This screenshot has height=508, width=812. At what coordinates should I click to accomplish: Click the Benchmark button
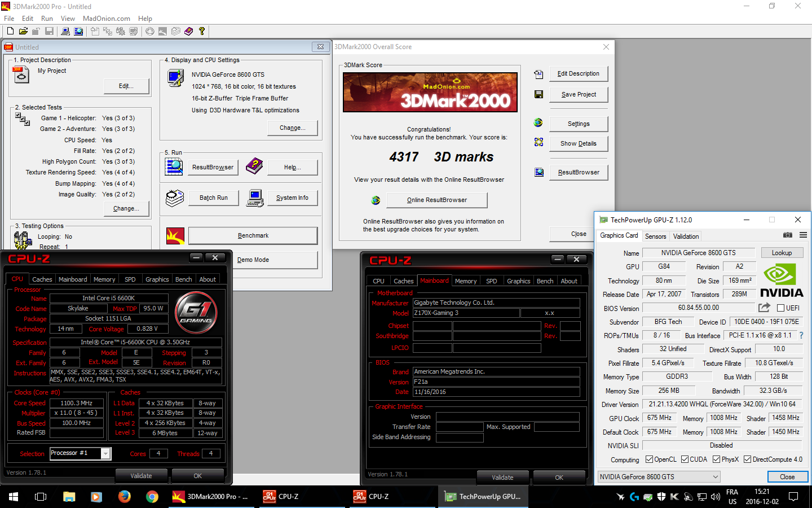253,235
